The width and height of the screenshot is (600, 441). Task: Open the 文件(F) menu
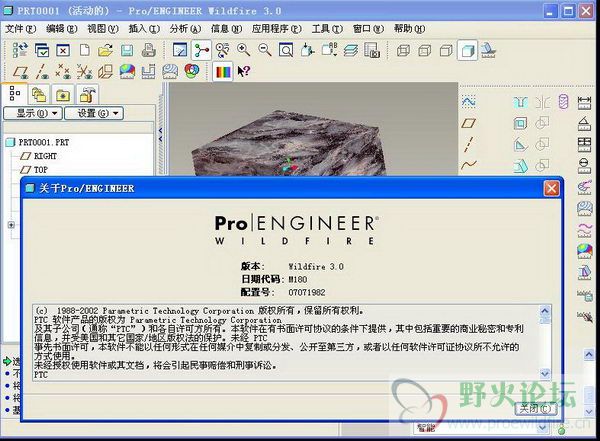(x=20, y=29)
